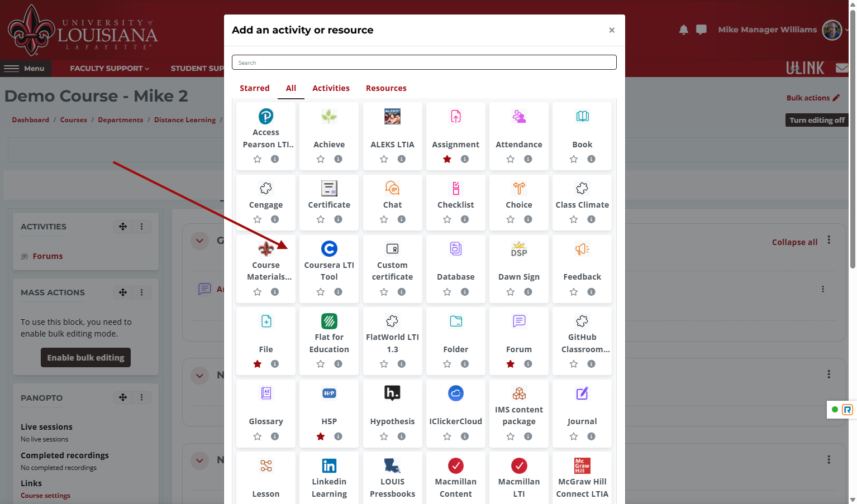This screenshot has width=857, height=504.
Task: Click Collapse all link
Action: tap(794, 242)
